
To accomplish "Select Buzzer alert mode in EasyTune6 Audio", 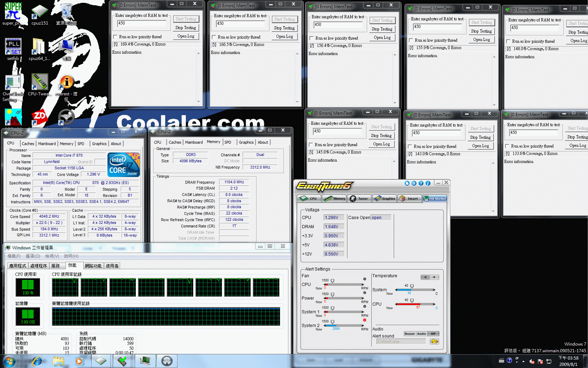I will pyautogui.click(x=410, y=334).
